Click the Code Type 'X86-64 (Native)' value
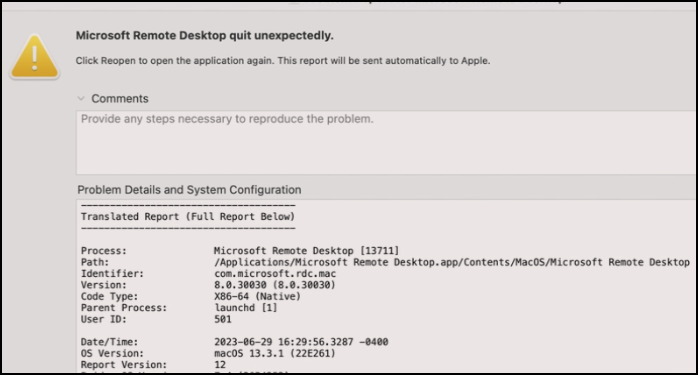 (257, 297)
